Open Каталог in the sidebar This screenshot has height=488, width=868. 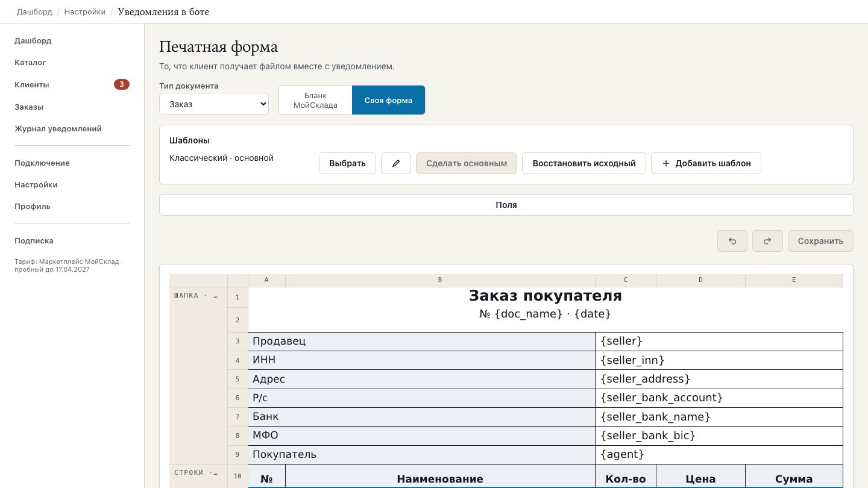pos(30,63)
